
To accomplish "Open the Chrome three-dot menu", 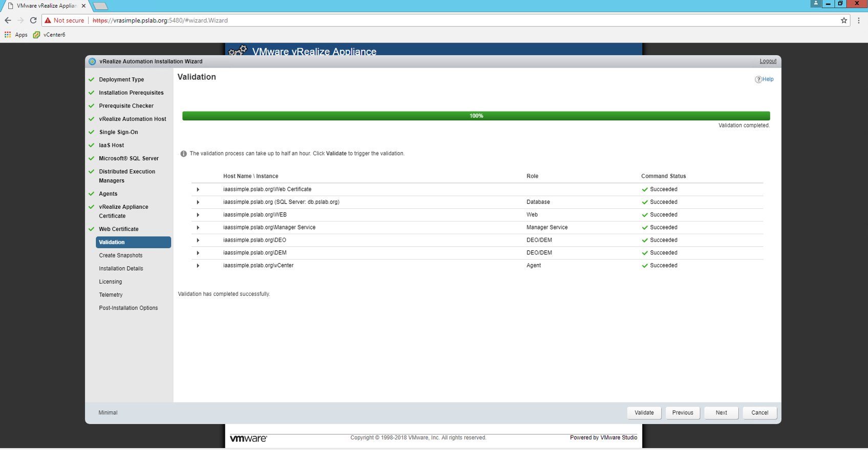I will [x=859, y=20].
